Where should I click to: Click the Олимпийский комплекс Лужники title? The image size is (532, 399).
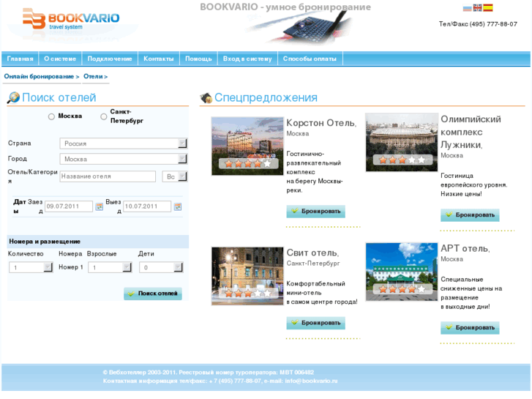coord(471,132)
